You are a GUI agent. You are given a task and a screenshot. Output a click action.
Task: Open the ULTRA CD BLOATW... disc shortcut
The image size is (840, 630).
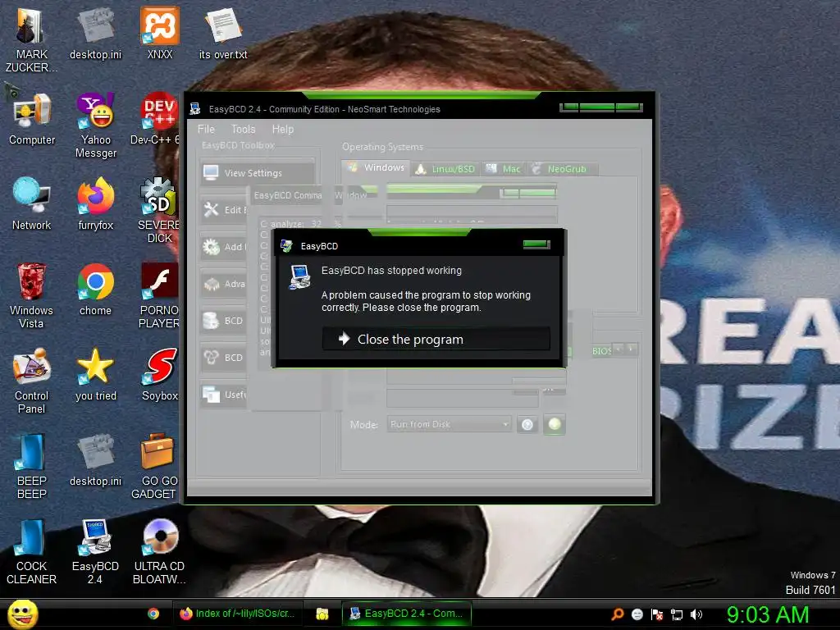pos(160,552)
